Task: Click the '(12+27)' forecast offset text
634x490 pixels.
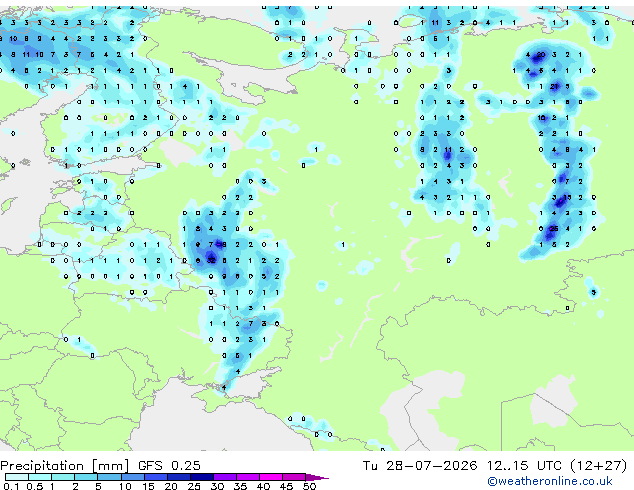Action: pos(599,466)
